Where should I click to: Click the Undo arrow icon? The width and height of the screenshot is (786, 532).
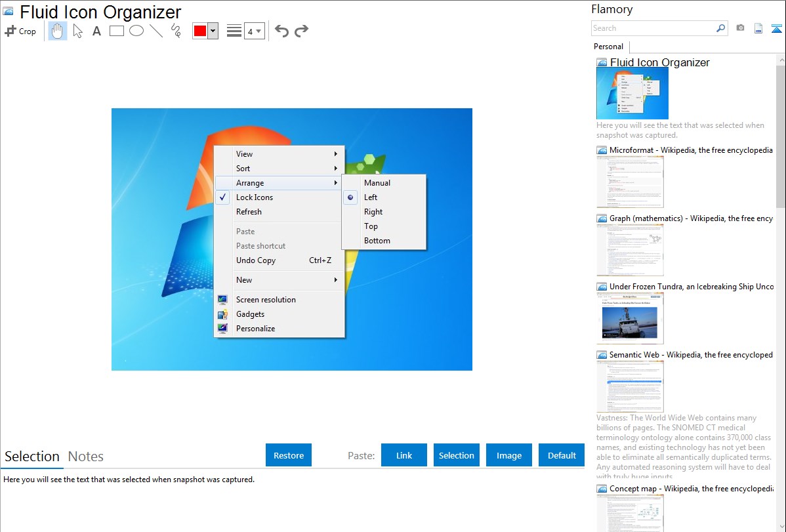pyautogui.click(x=282, y=30)
